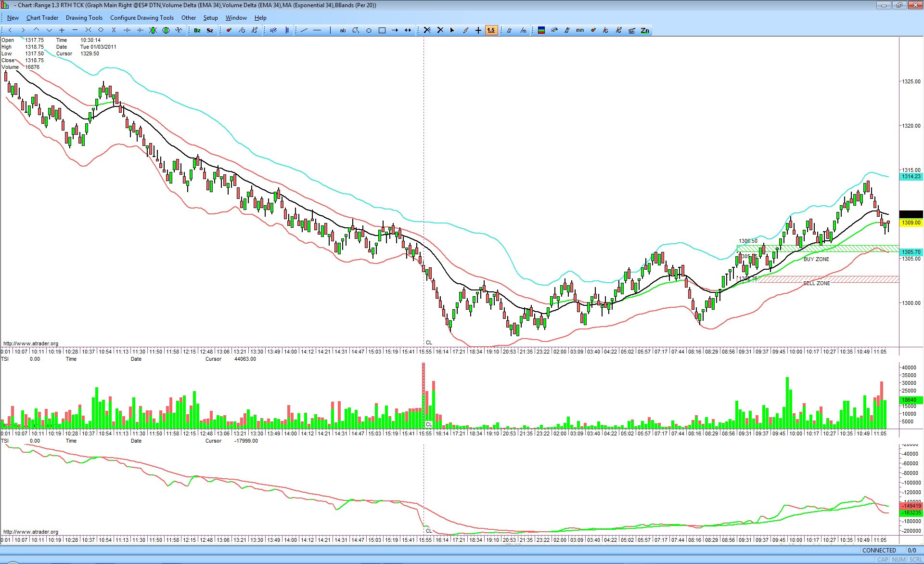This screenshot has width=924, height=564.
Task: Click the atrader.org link in price chart
Action: (31, 343)
